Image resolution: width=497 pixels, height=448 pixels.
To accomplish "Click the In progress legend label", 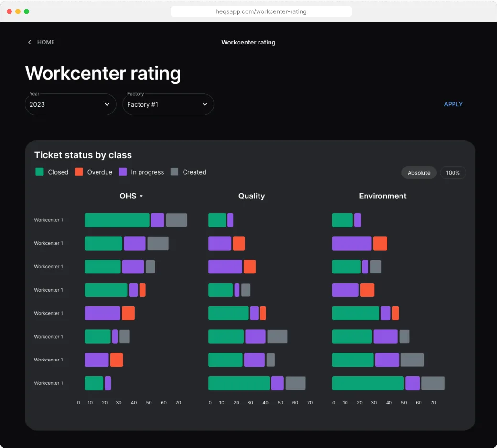I will (x=147, y=172).
